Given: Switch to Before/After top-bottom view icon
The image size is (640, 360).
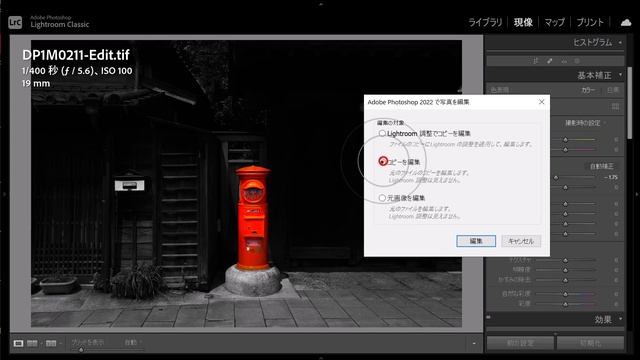Looking at the screenshot, I should tap(51, 343).
